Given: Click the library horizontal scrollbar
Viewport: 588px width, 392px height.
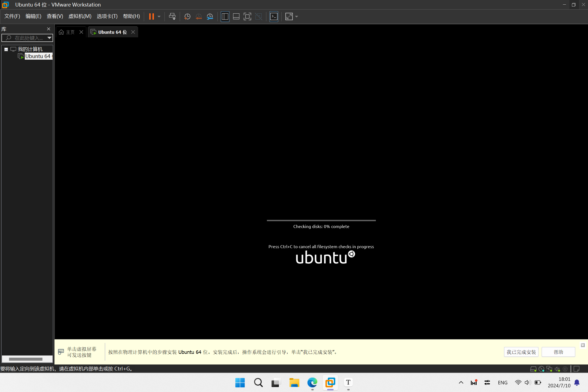Looking at the screenshot, I should [26, 359].
